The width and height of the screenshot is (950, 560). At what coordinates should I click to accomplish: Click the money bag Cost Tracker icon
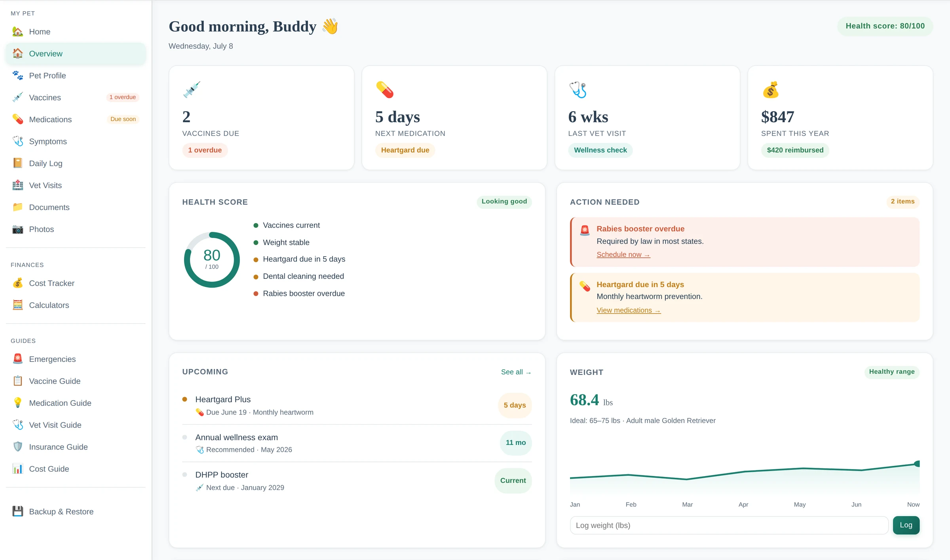(17, 283)
